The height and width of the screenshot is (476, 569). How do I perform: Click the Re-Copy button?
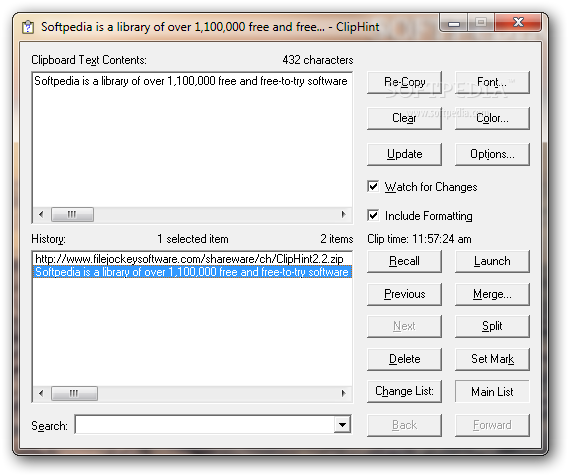pos(404,82)
